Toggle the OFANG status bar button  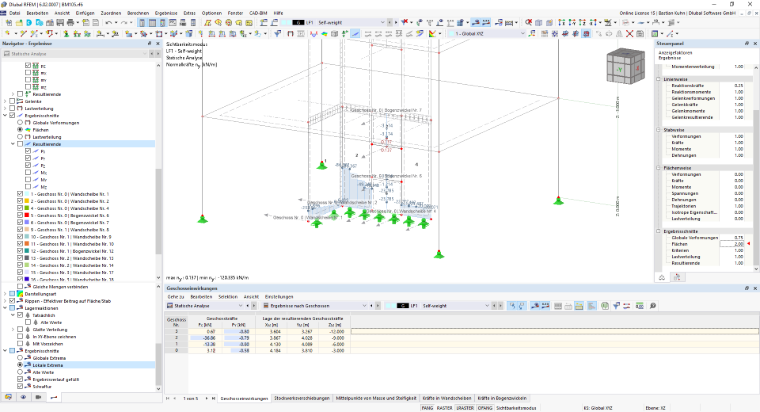click(x=485, y=408)
